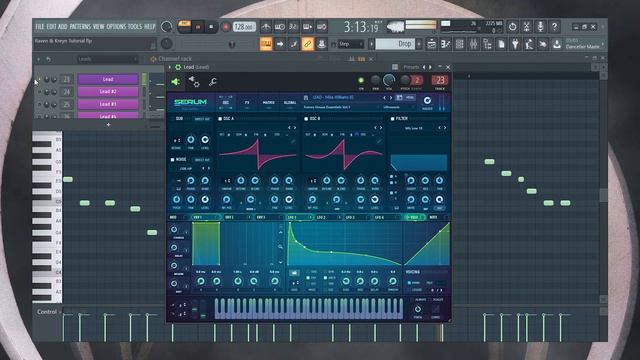Open the browser view icon
Image resolution: width=640 pixels, height=360 pixels.
487,44
